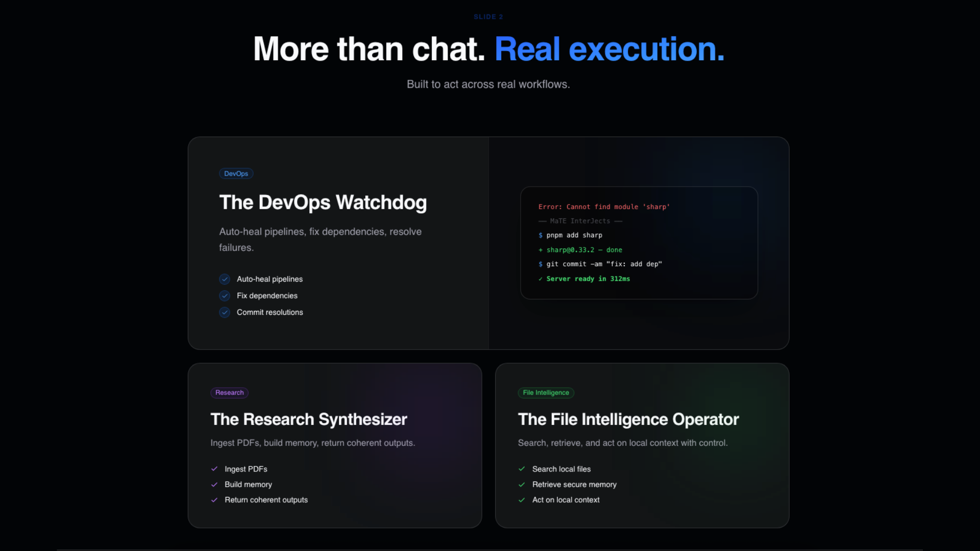Click the check icon beside Auto-heal pipelines

click(x=225, y=279)
